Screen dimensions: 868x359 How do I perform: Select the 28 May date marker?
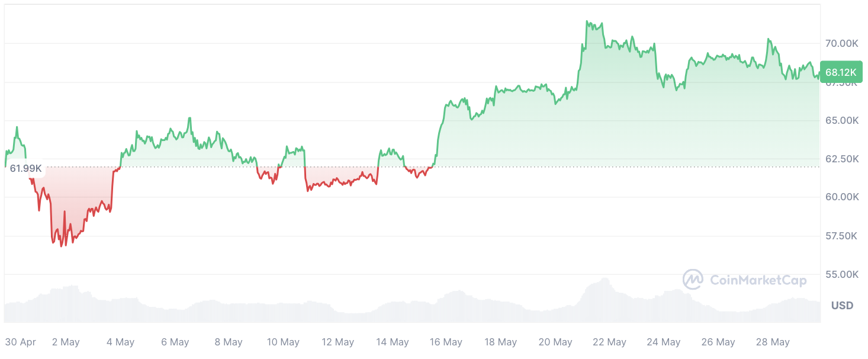pos(773,342)
